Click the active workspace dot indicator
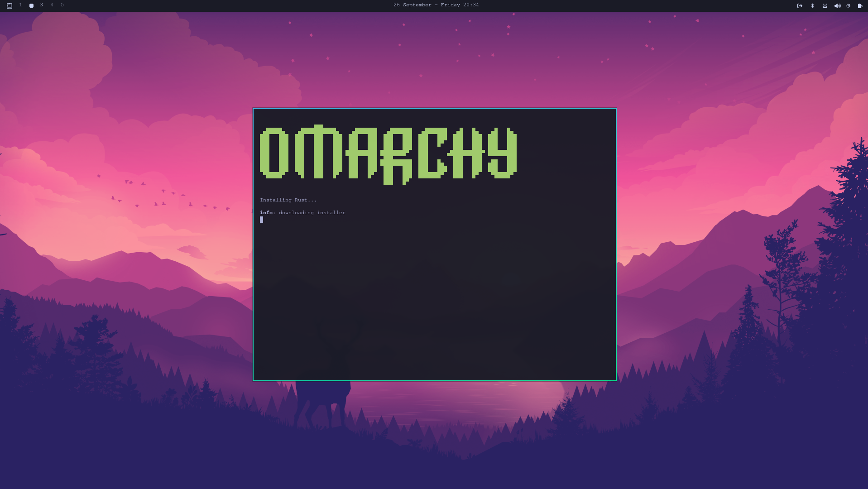Image resolution: width=868 pixels, height=489 pixels. 31,5
